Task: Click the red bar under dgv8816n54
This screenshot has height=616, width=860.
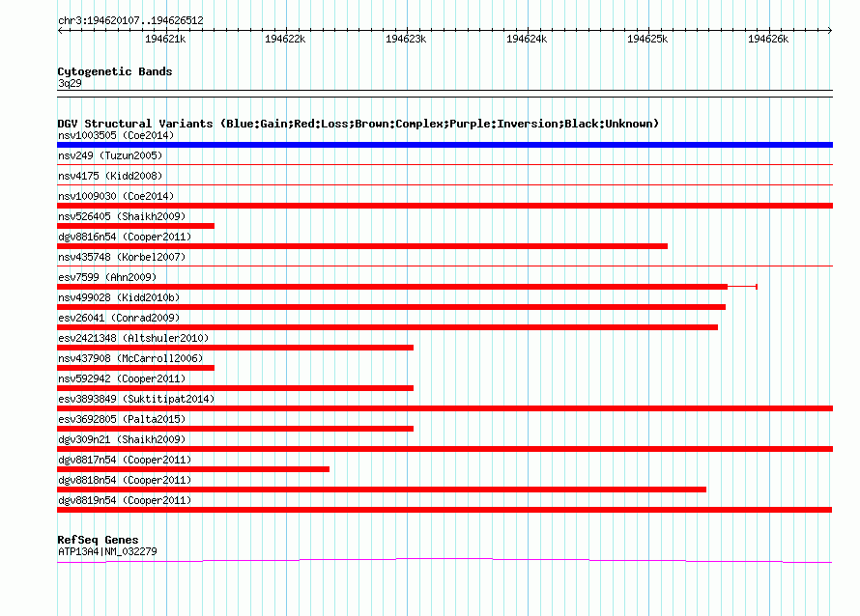Action: 362,246
